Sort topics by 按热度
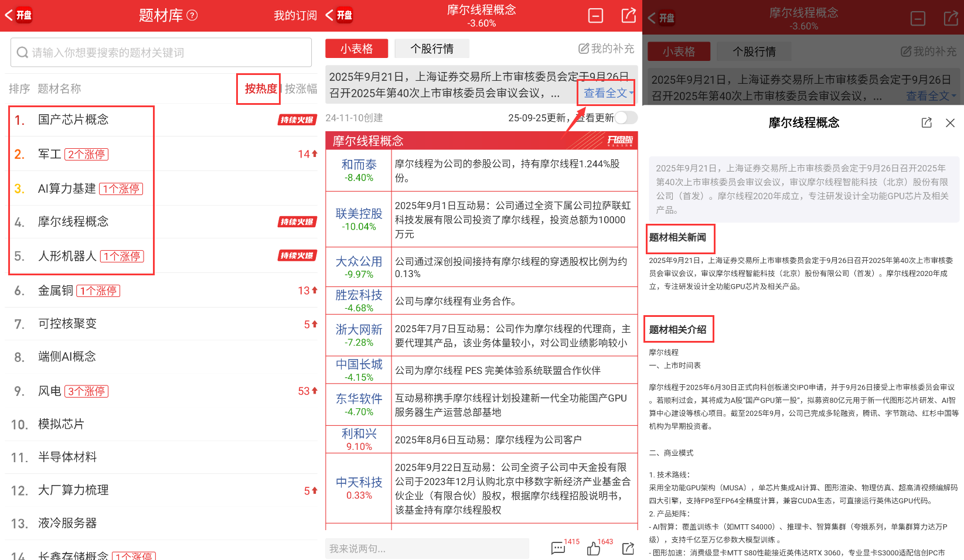Viewport: 964px width, 560px height. (260, 88)
